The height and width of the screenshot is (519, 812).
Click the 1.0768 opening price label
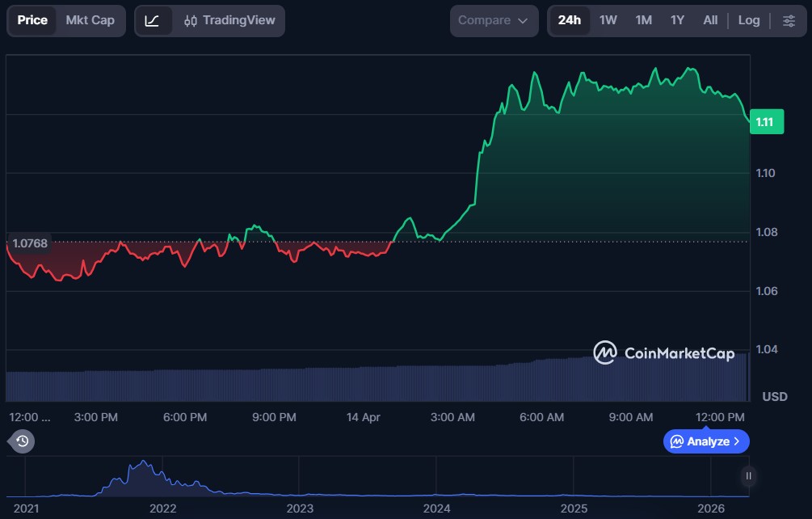coord(30,243)
